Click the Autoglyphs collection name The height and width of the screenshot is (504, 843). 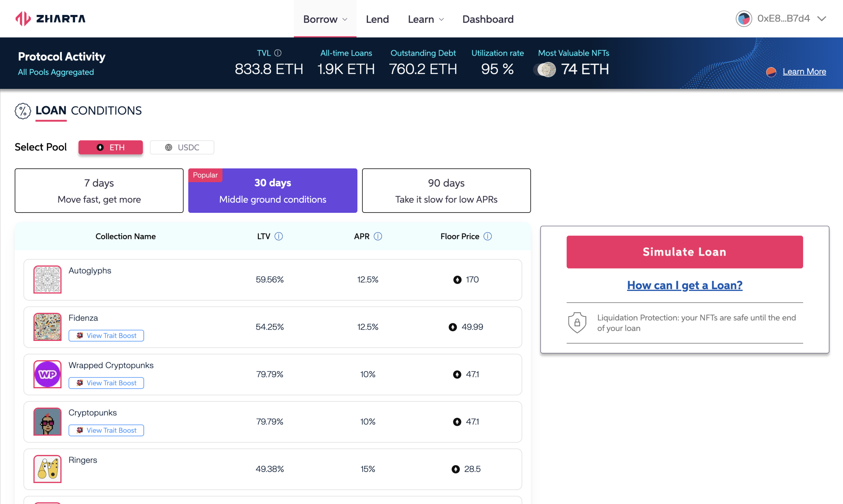[90, 271]
